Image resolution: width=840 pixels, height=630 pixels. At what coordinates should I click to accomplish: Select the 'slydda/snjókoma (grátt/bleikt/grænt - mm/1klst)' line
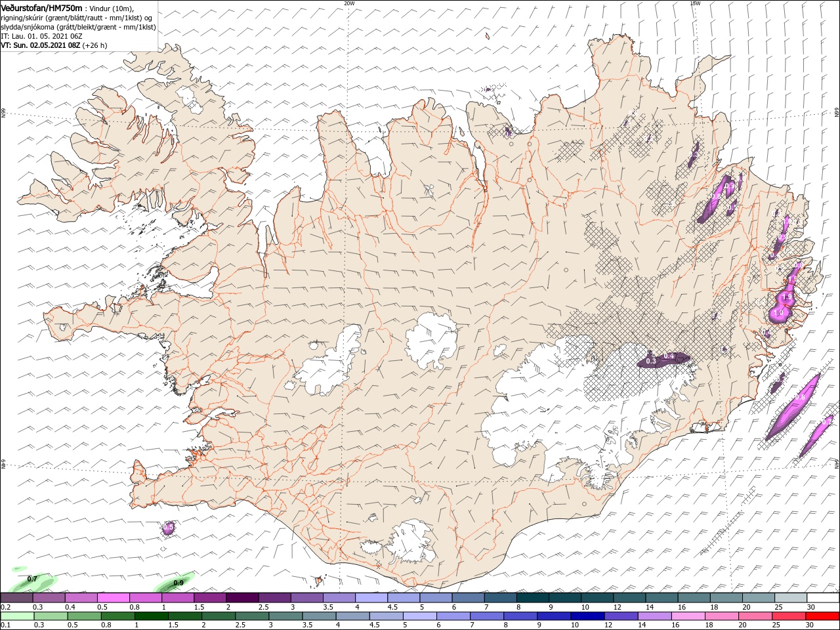tap(78, 27)
